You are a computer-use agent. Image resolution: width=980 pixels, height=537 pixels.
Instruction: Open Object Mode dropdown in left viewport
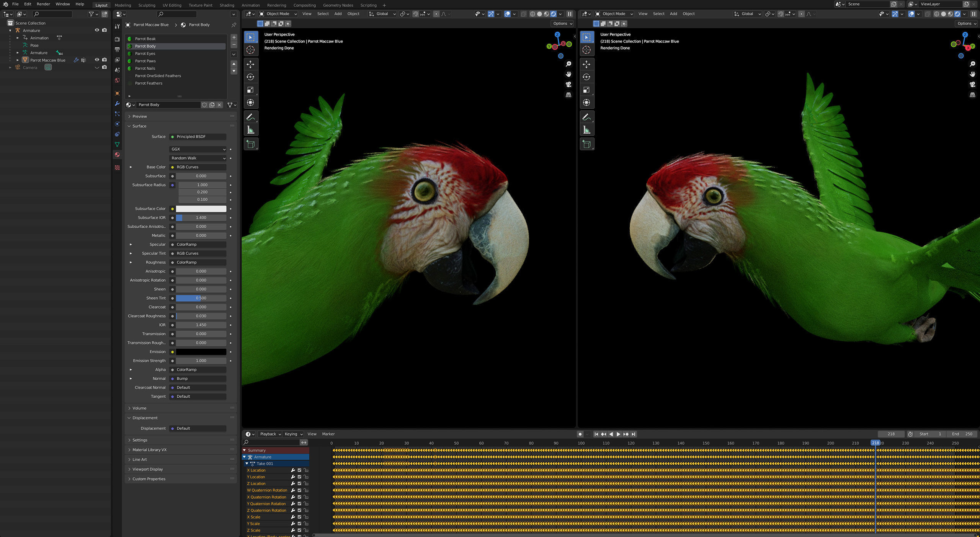tap(278, 14)
